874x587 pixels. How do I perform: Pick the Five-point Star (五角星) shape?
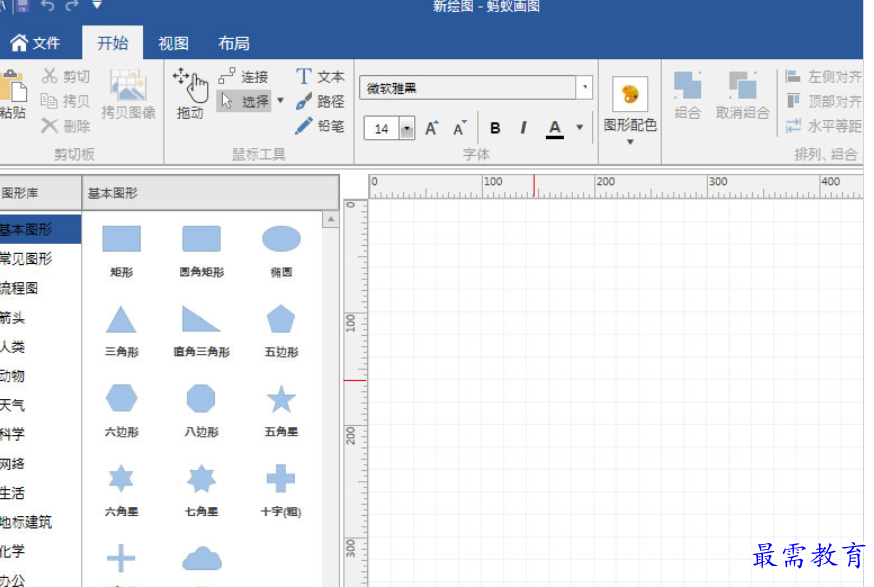tap(281, 399)
